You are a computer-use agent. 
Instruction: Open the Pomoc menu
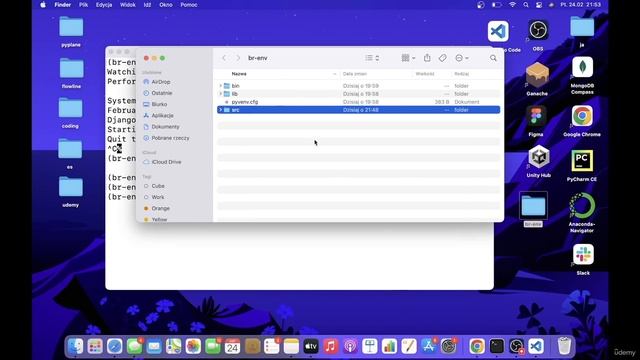(x=189, y=5)
